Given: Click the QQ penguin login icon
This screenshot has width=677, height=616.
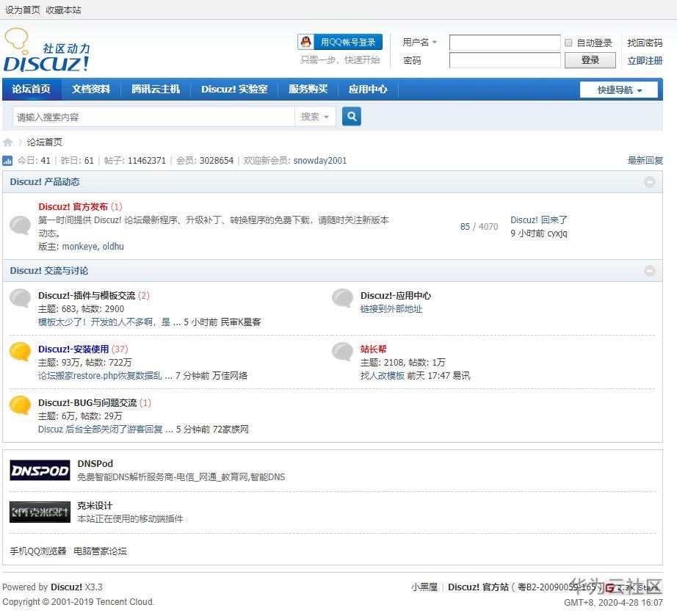Looking at the screenshot, I should click(306, 42).
